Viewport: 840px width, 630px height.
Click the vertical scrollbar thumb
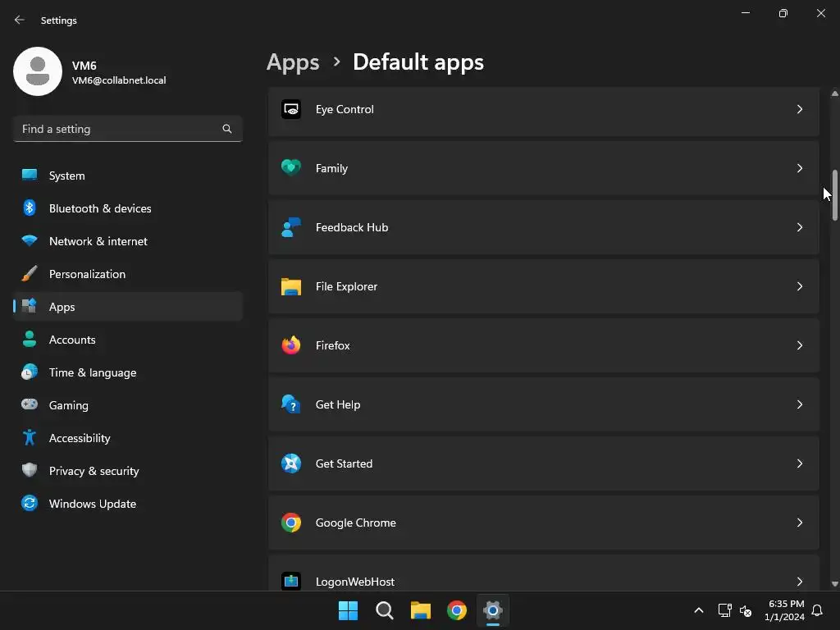coord(834,195)
